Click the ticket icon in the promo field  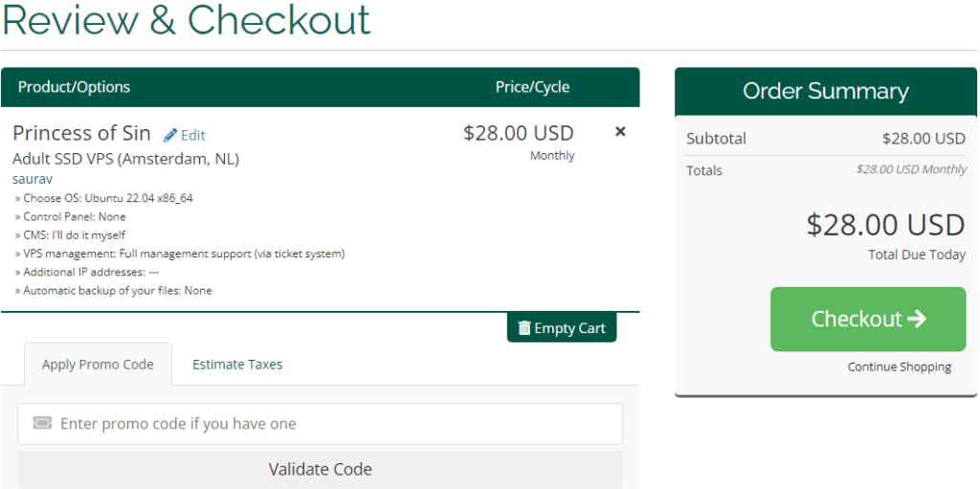click(x=42, y=423)
